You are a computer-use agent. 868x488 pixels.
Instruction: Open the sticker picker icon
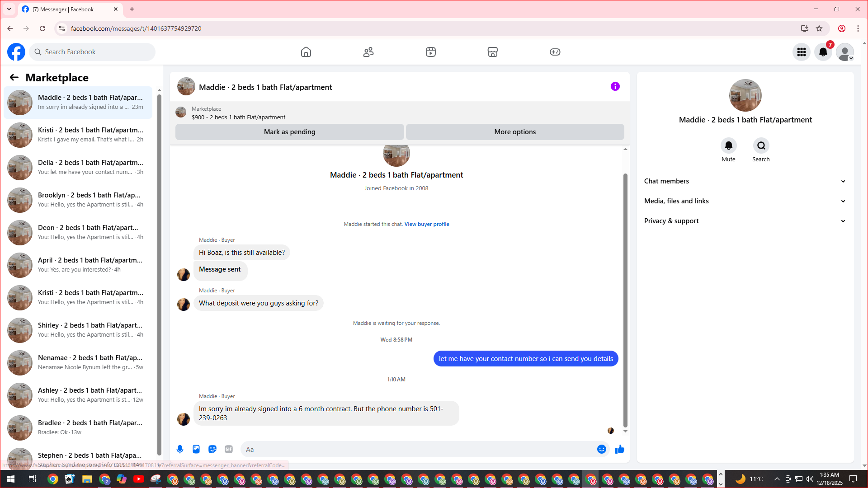coord(212,449)
